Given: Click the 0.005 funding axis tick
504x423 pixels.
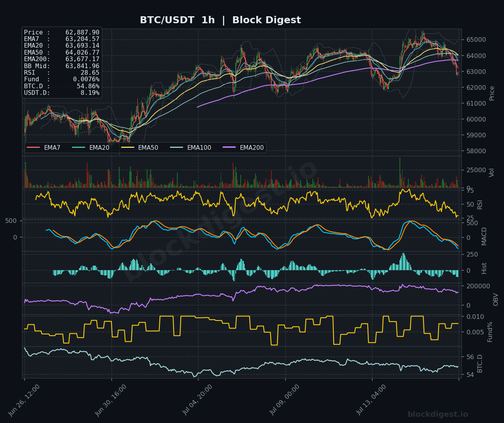Looking at the screenshot, I should [475, 332].
